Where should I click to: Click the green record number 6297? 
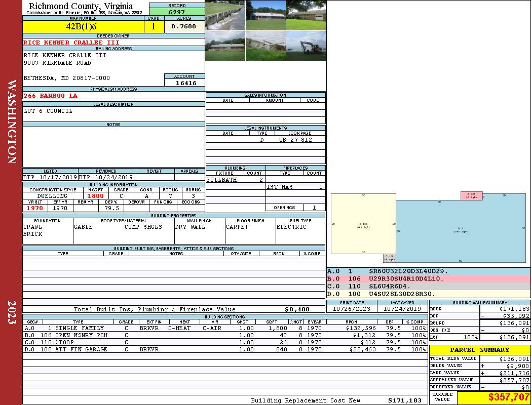point(176,12)
